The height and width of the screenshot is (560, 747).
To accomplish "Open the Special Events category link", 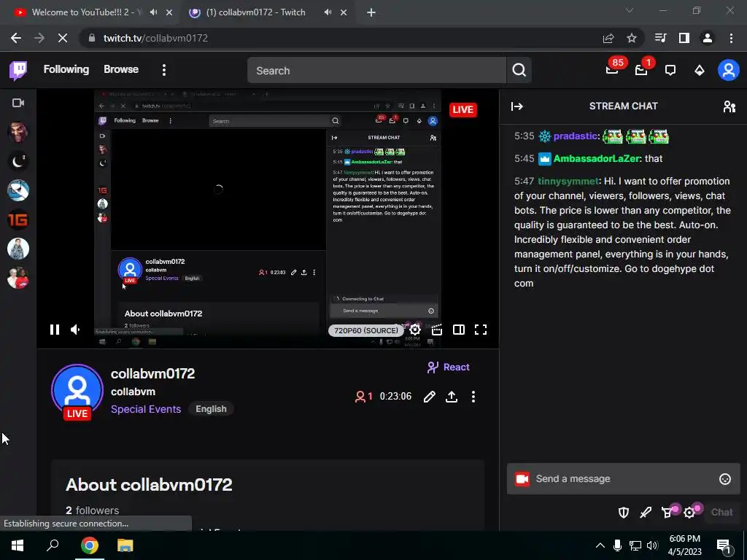I will [146, 409].
